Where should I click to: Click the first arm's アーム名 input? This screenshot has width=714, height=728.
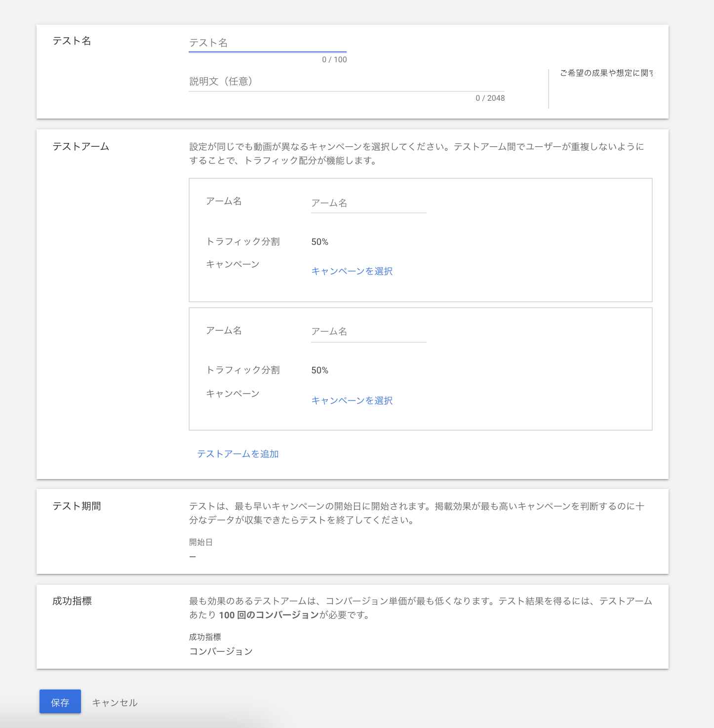(x=368, y=203)
